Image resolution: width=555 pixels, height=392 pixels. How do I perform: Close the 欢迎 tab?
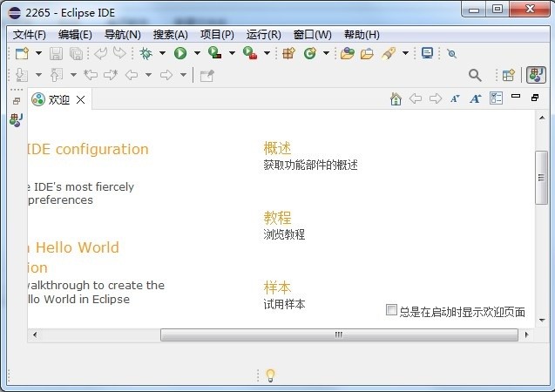click(x=81, y=100)
